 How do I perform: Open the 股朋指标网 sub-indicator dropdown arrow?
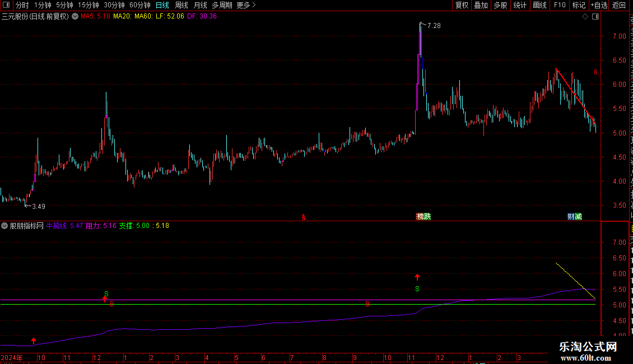tap(4, 226)
